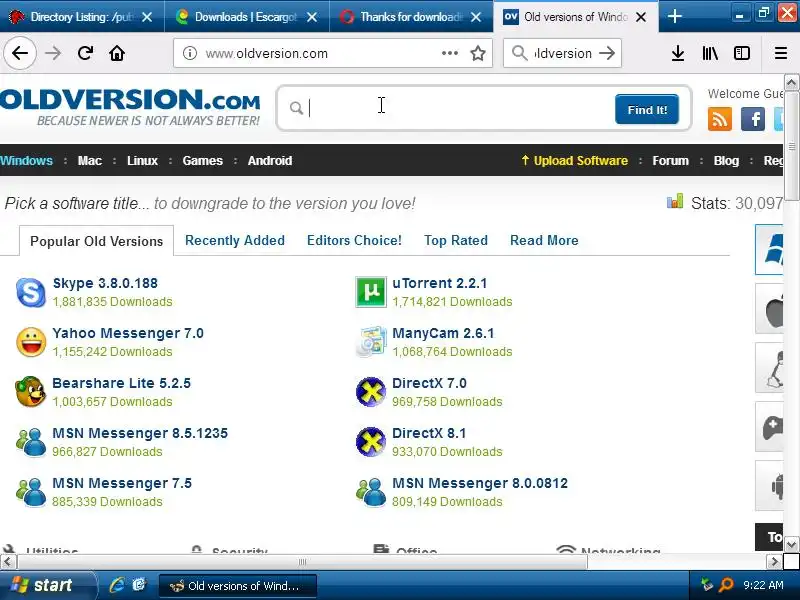Viewport: 800px width, 600px height.
Task: Close the Directory Listing tab
Action: point(147,17)
